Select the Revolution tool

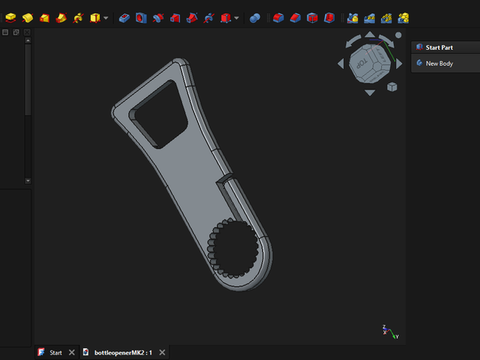click(x=28, y=18)
